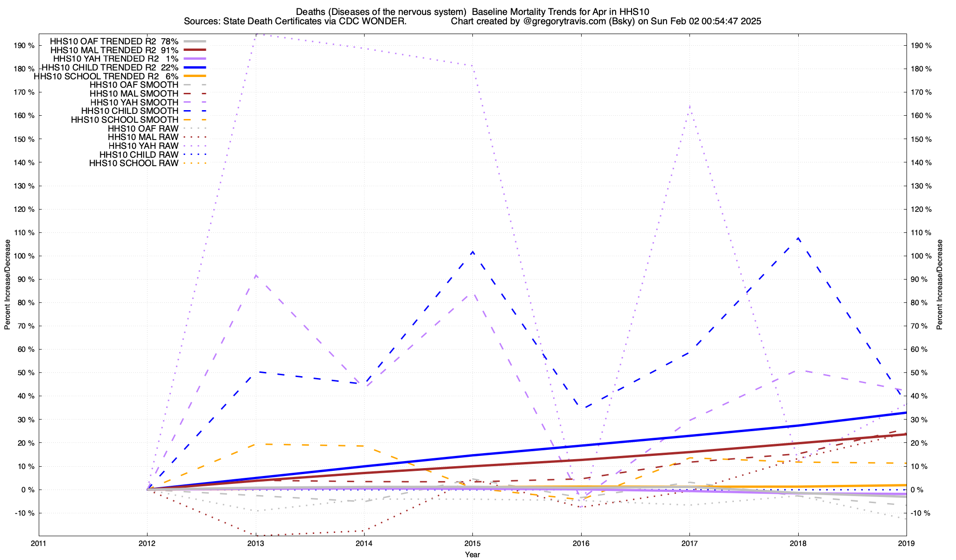Screen dimensions: 956x560
Task: Click the blue dashed CHILD SMOOTH peak at 2018
Action: click(798, 238)
